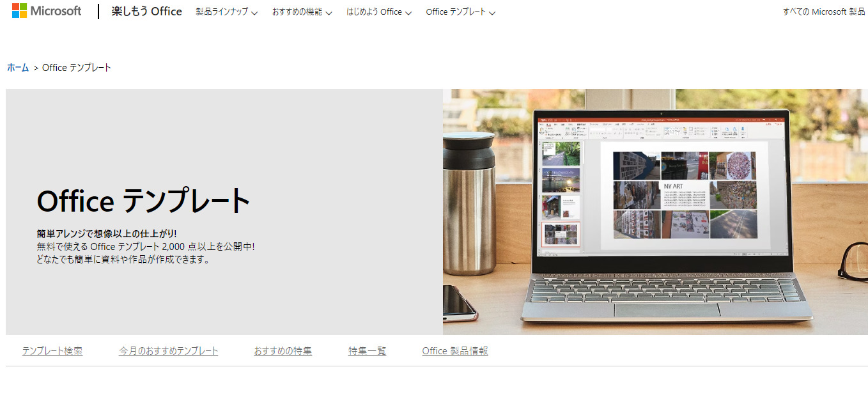This screenshot has height=399, width=868.
Task: Open the おすすめの特集 page
Action: [283, 350]
